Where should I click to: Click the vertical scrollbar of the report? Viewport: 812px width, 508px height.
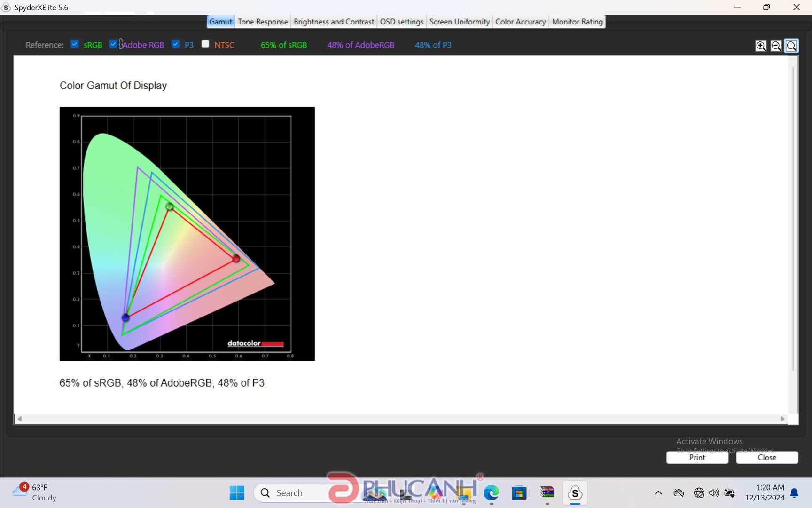(793, 219)
